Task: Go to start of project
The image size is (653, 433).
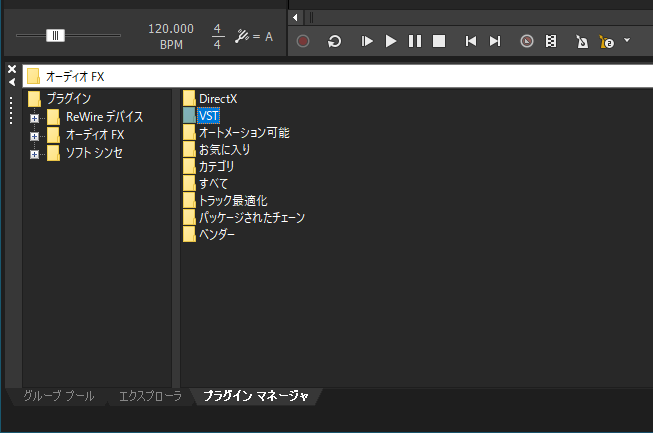Action: click(471, 41)
